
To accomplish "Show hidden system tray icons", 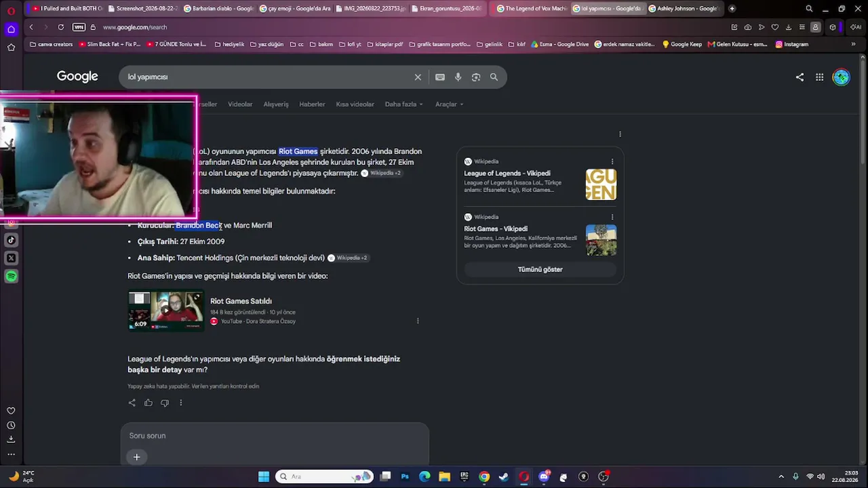I will point(781,476).
